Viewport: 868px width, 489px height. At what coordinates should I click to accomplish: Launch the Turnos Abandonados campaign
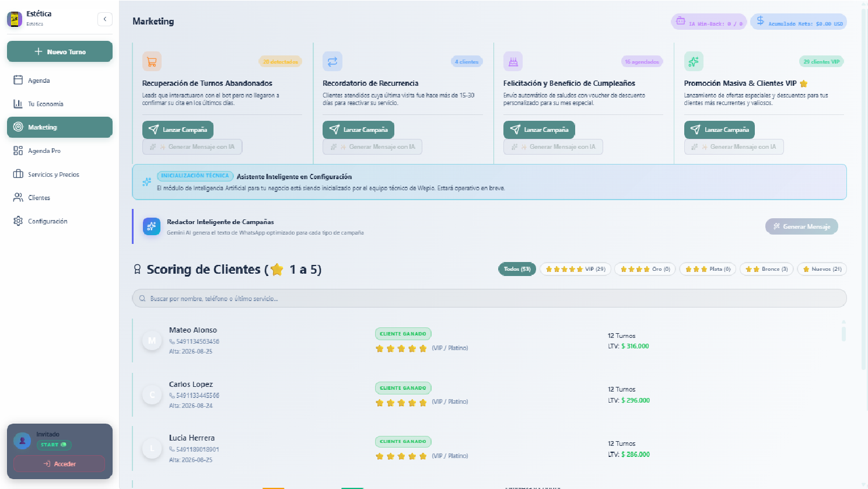pyautogui.click(x=178, y=130)
